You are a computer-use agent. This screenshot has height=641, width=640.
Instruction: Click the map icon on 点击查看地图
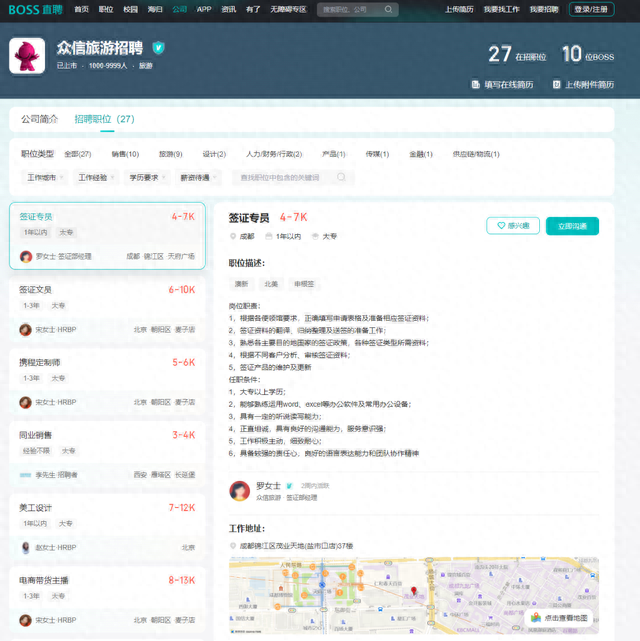pos(536,618)
